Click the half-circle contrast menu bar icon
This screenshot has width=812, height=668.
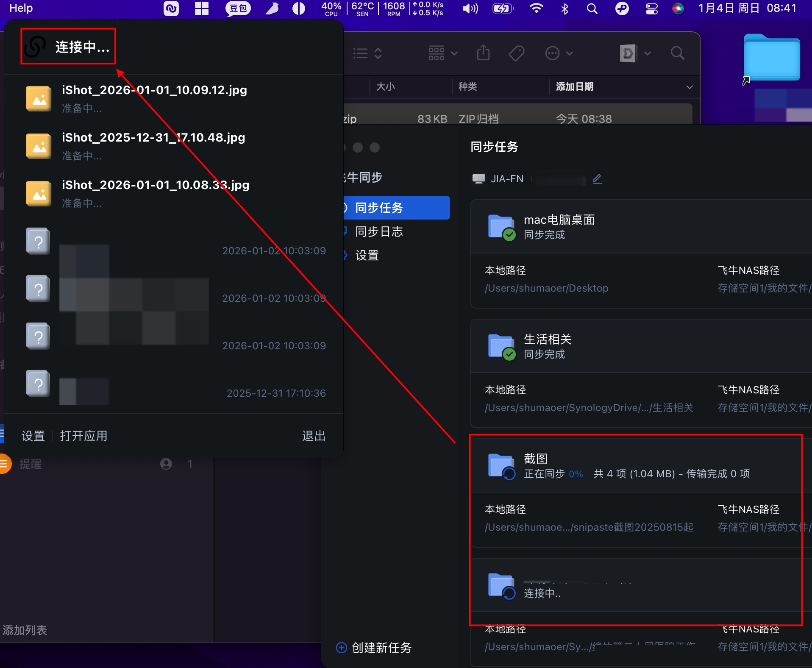point(299,8)
